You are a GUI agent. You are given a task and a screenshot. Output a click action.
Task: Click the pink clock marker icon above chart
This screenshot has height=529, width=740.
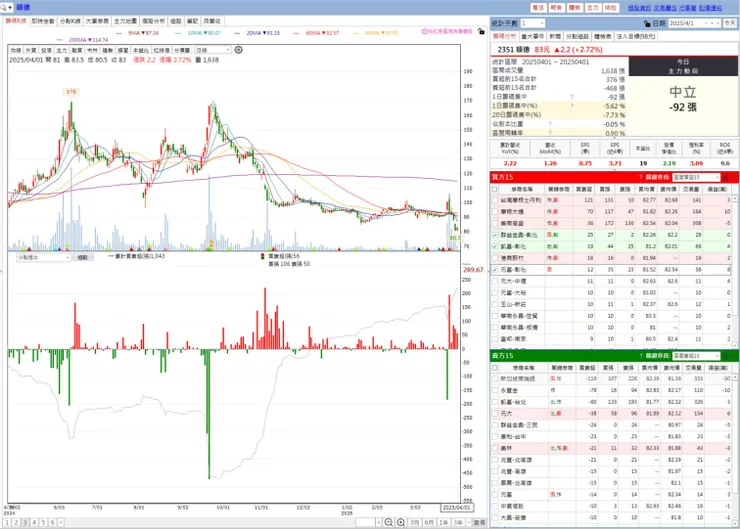click(x=424, y=31)
